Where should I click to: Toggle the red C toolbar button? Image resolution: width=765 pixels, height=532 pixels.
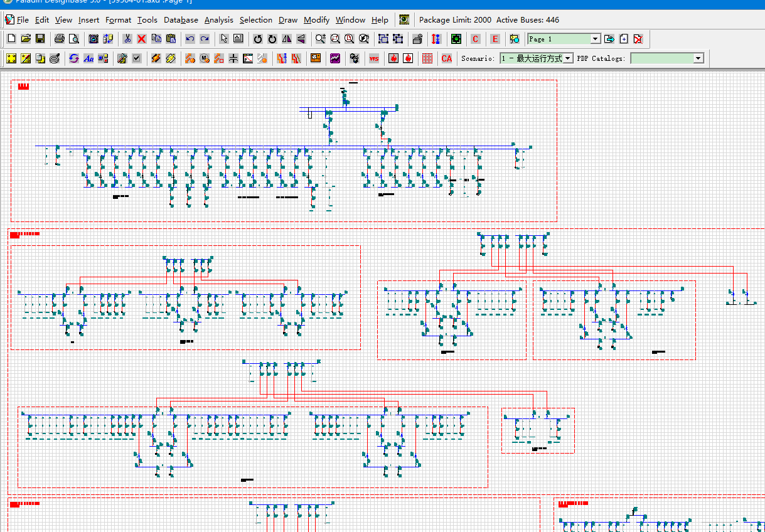coord(475,39)
